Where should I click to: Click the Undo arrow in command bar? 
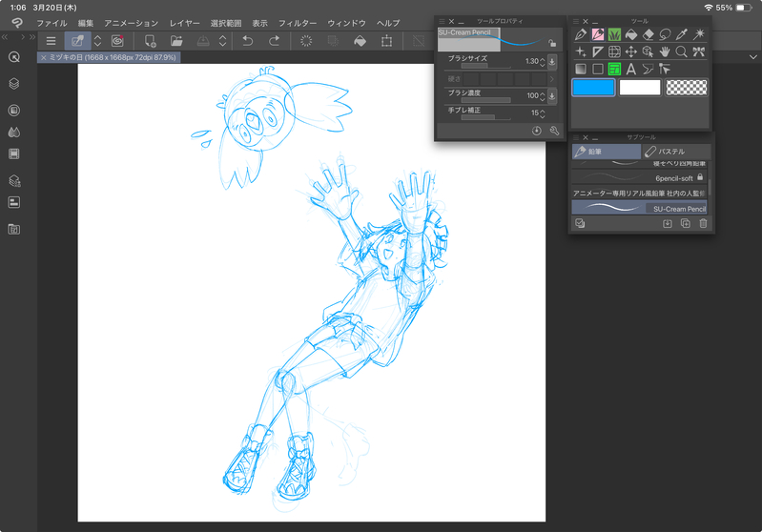coord(248,41)
